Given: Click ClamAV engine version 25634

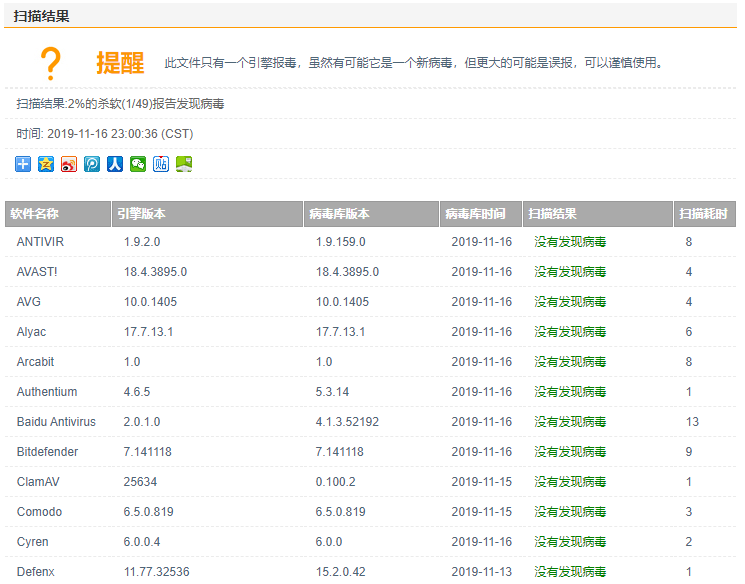Looking at the screenshot, I should pos(140,481).
